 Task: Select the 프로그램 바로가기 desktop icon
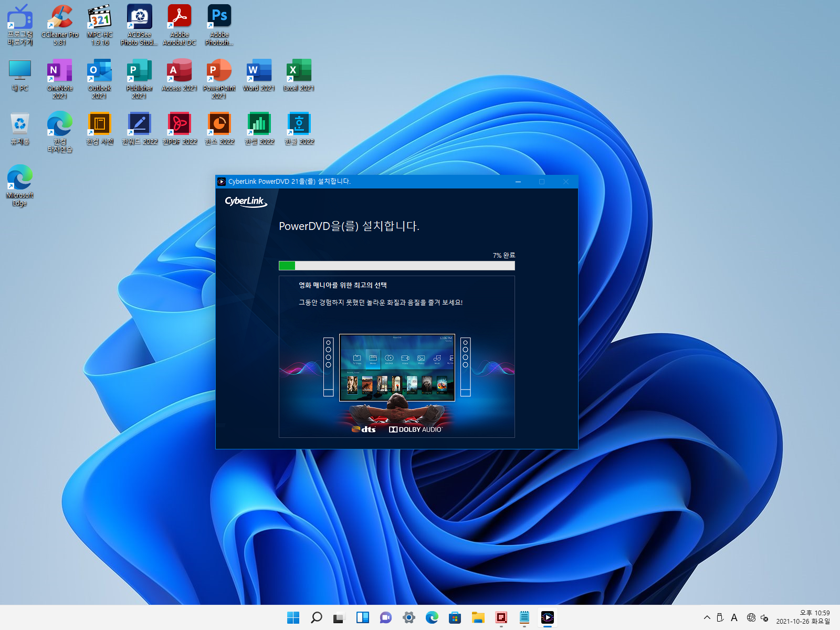[20, 25]
